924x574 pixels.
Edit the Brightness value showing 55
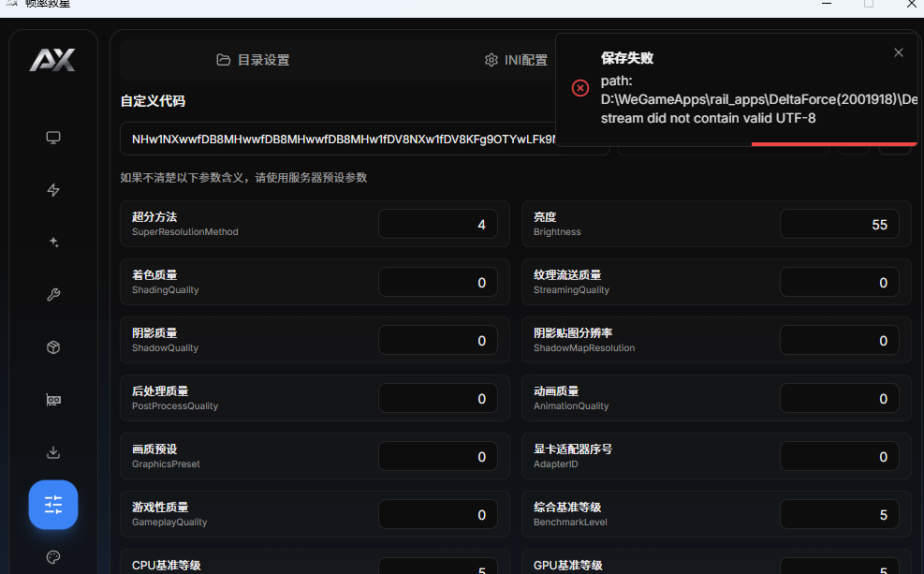pos(839,224)
